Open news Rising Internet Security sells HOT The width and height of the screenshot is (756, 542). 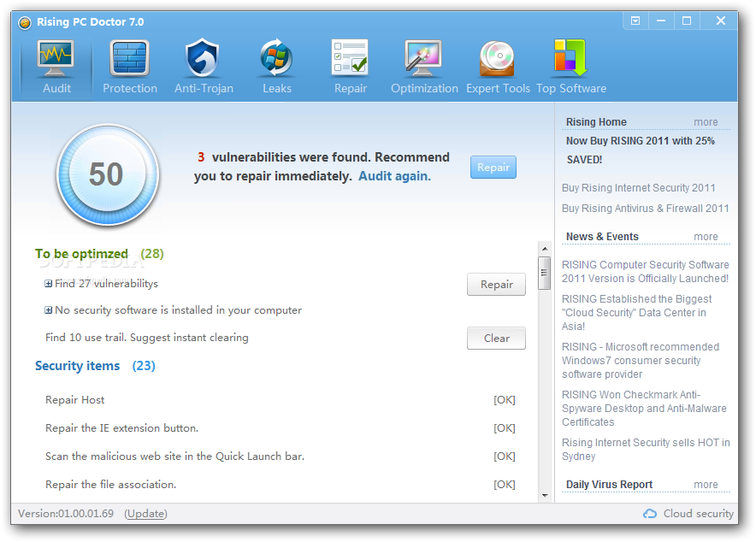[x=646, y=450]
